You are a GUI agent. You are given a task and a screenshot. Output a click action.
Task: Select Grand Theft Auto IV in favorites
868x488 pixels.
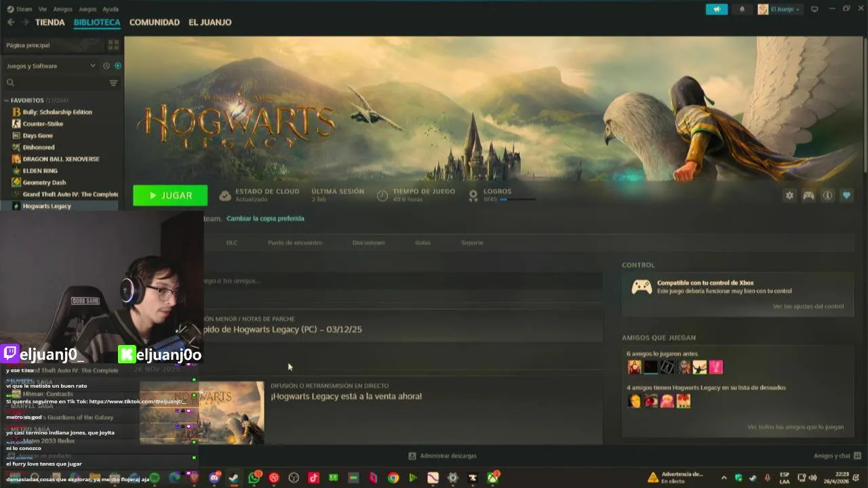[71, 195]
